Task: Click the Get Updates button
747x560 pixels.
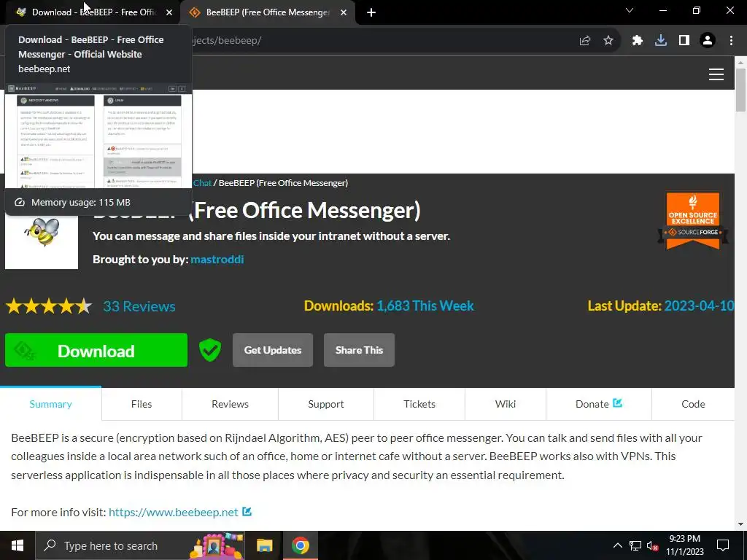Action: [273, 350]
